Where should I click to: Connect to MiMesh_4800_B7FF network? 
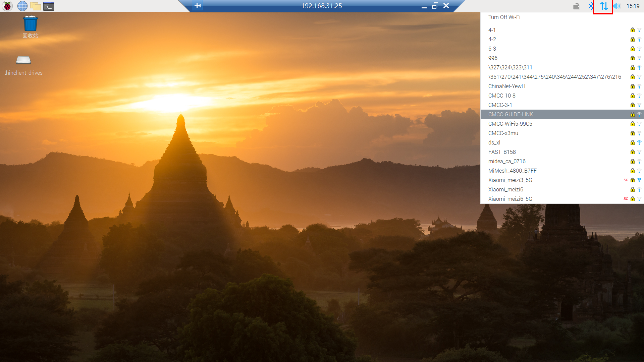click(512, 171)
